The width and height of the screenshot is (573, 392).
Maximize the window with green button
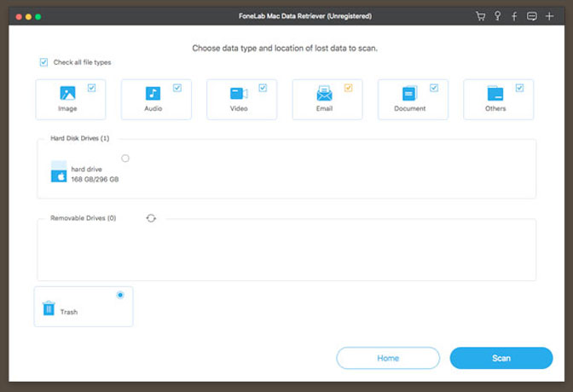38,17
